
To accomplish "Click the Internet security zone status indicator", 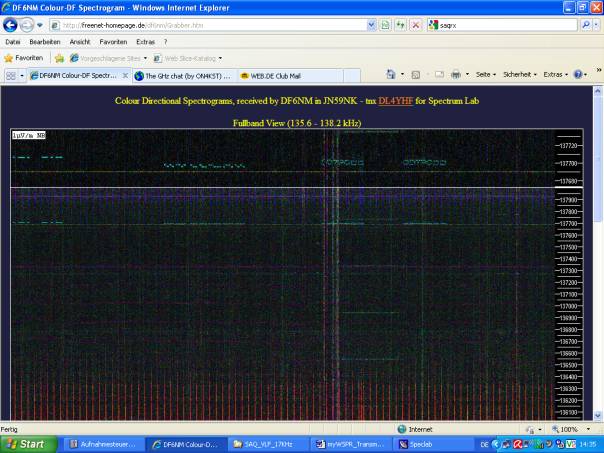I will [x=415, y=429].
